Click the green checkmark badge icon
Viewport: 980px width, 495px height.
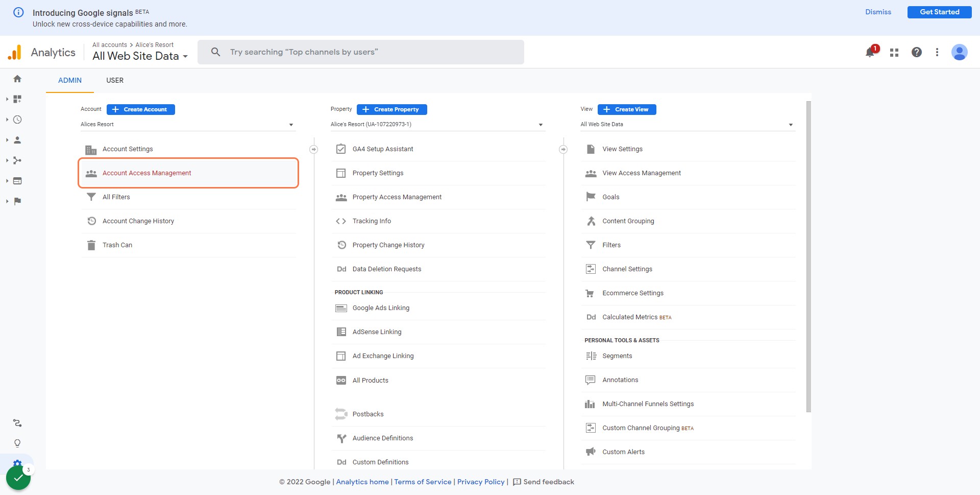18,478
